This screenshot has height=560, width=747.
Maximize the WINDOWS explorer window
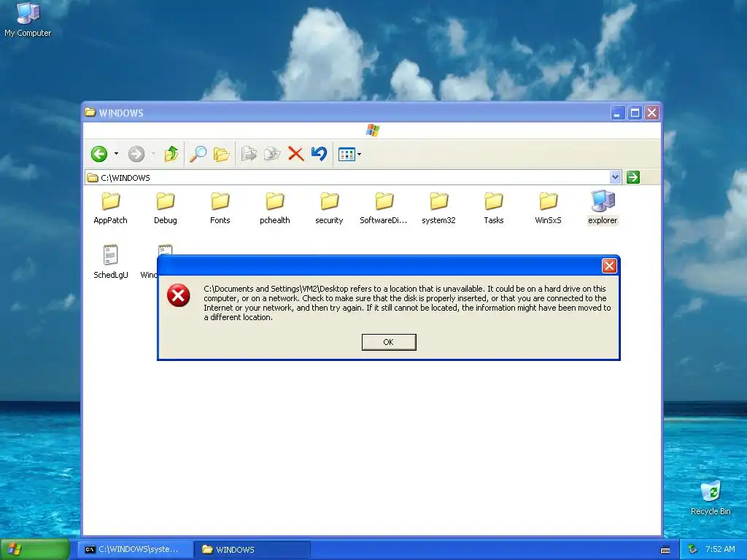(x=635, y=113)
